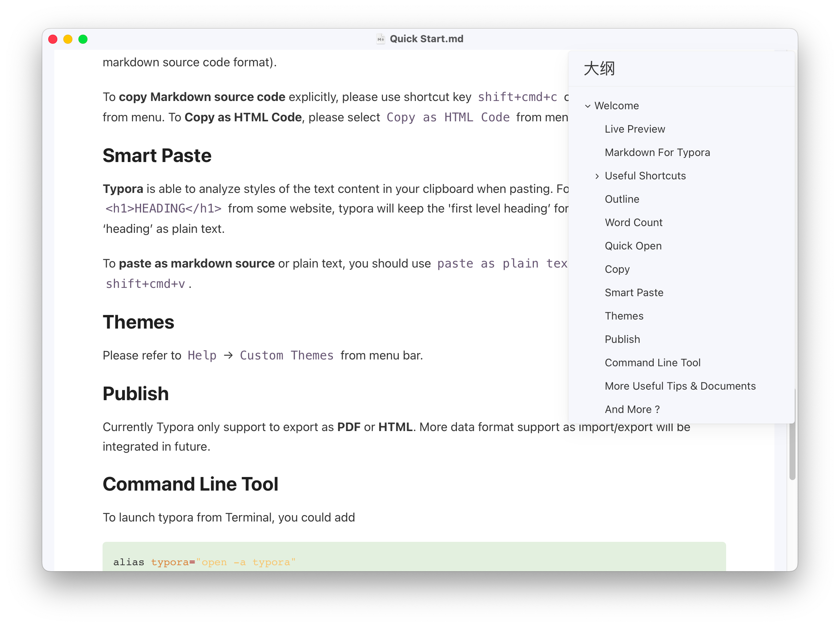Viewport: 840px width, 627px height.
Task: Jump to Smart Paste via outline
Action: point(634,293)
